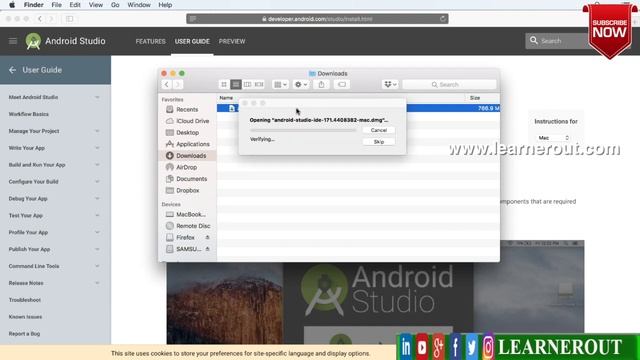Image resolution: width=640 pixels, height=360 pixels.
Task: Expand Meet Android Studio section
Action: click(x=97, y=97)
